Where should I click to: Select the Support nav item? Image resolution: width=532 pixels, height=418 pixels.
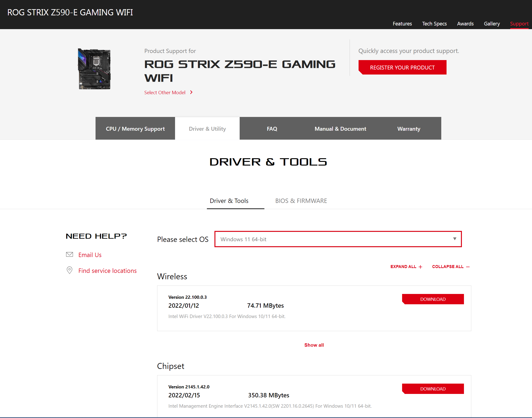[519, 24]
